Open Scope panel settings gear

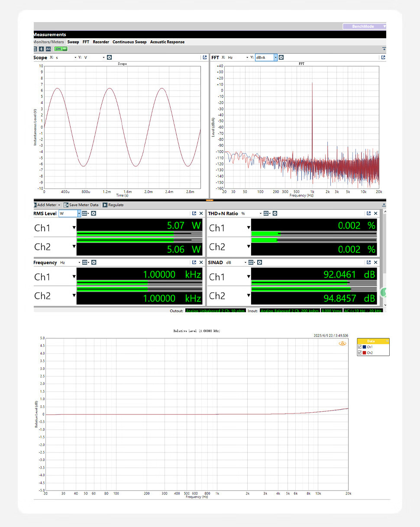109,57
